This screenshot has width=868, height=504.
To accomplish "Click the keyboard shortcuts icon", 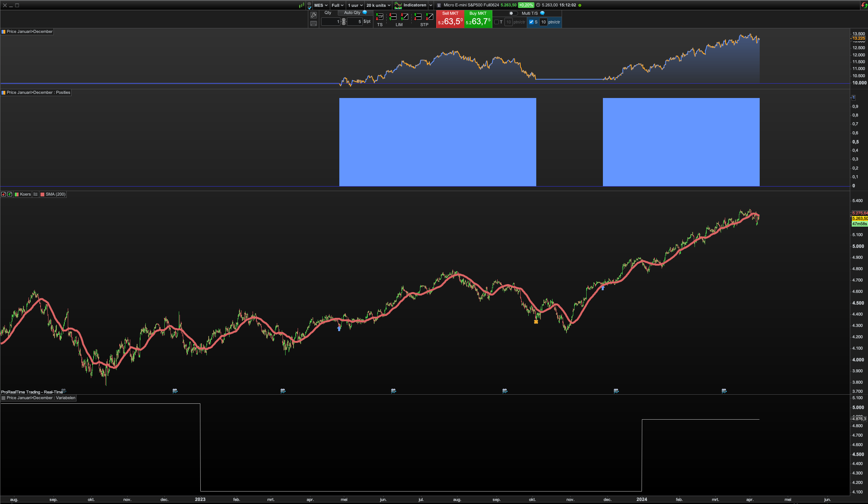I will 314,23.
